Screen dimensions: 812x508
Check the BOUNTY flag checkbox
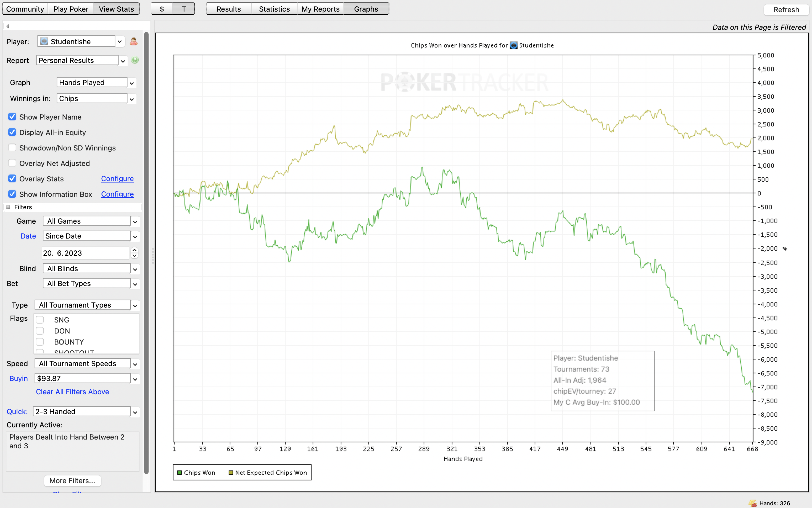(40, 342)
